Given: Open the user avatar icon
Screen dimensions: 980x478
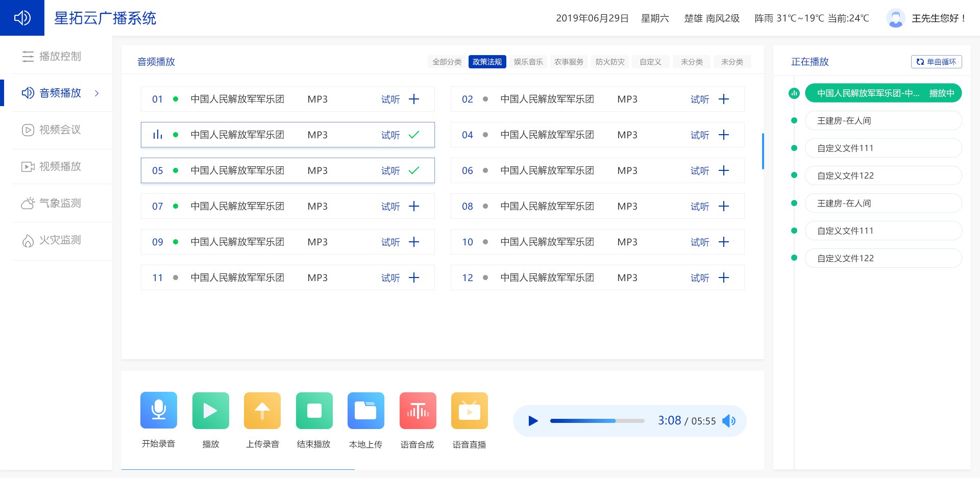Looking at the screenshot, I should click(895, 18).
